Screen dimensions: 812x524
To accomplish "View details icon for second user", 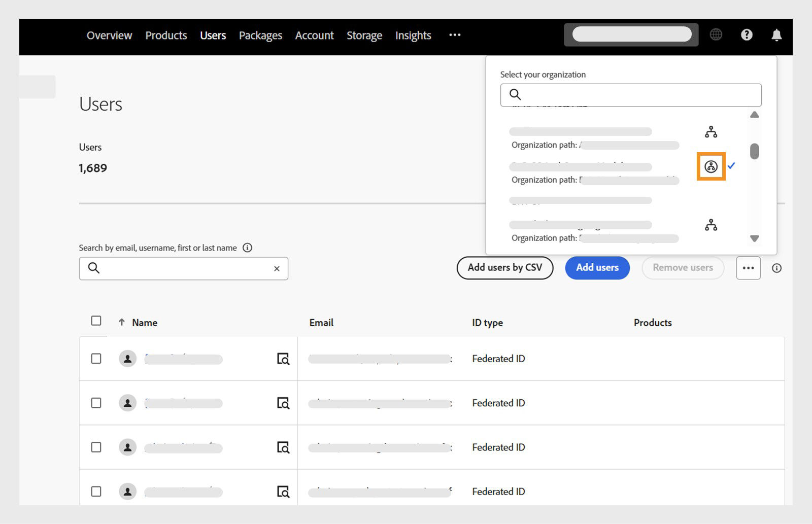I will point(283,403).
